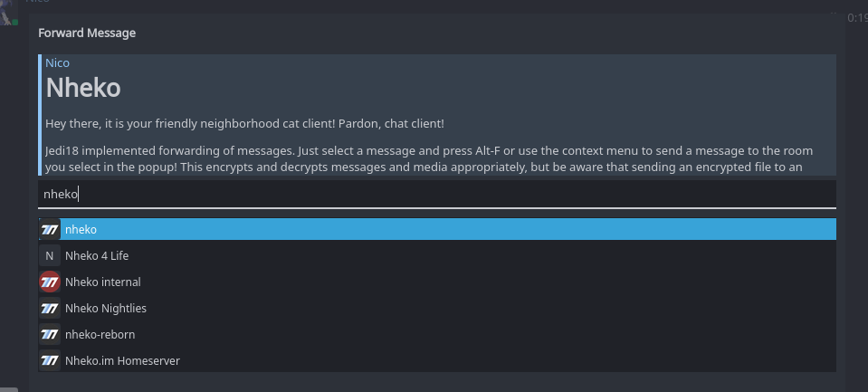The image size is (868, 392).
Task: Click the message timestamp at top right
Action: [x=856, y=17]
